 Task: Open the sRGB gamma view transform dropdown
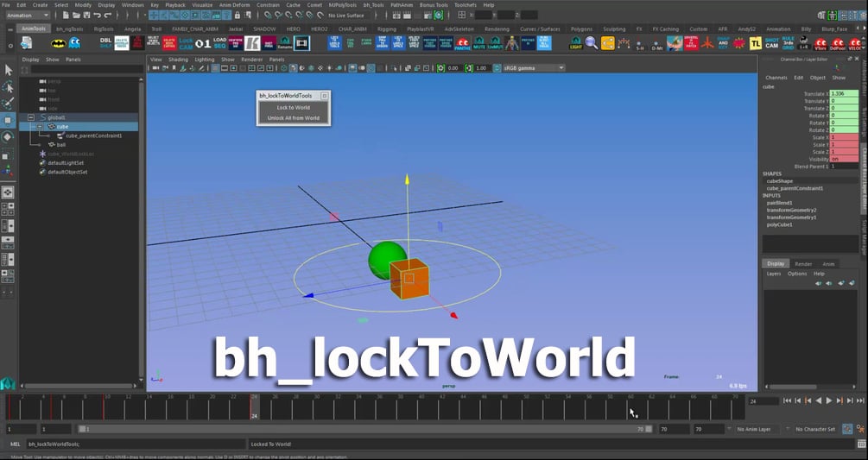pyautogui.click(x=534, y=68)
